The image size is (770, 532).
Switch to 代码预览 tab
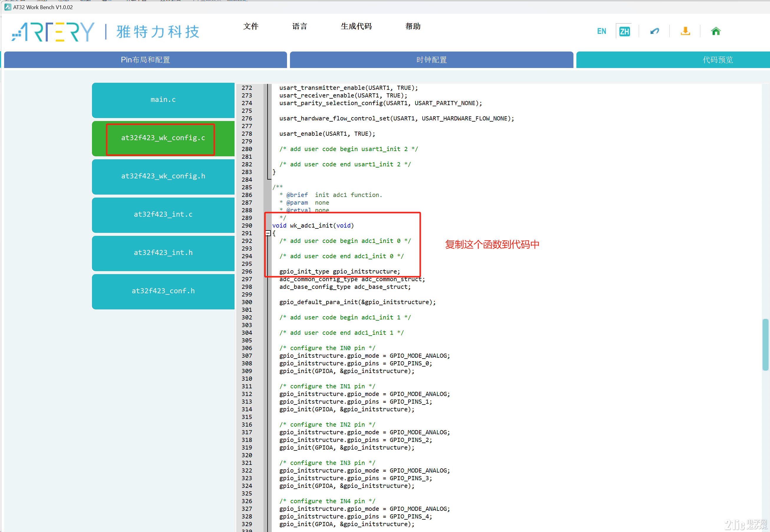point(673,60)
